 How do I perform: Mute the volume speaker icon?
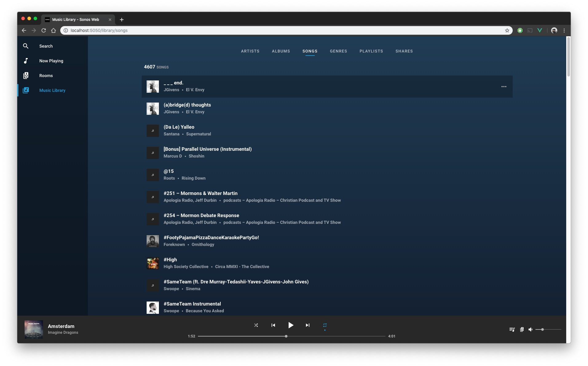coord(531,329)
